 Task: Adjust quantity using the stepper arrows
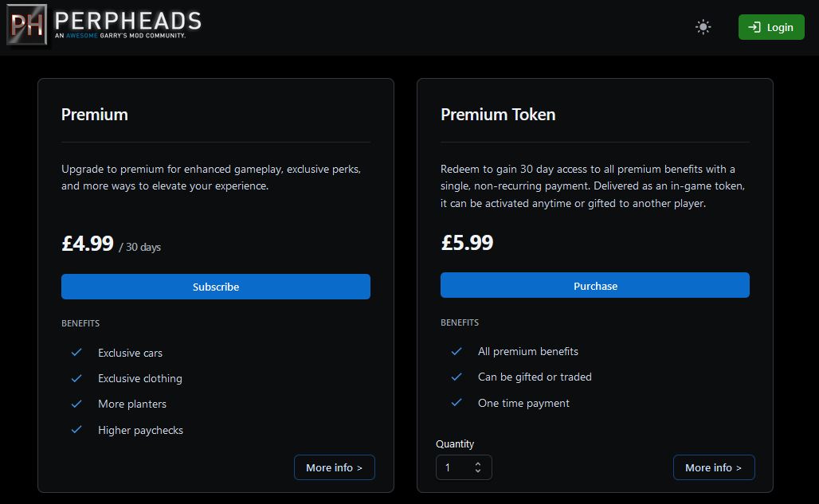[x=478, y=467]
